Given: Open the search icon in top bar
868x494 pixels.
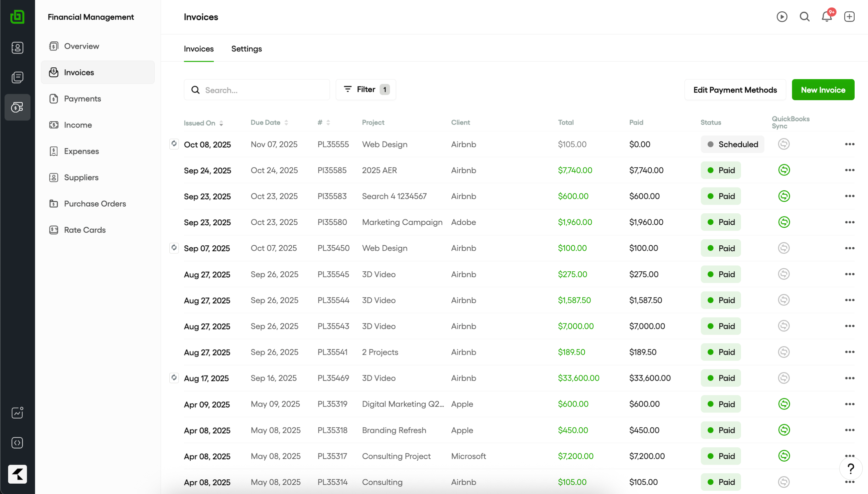Looking at the screenshot, I should [x=804, y=17].
